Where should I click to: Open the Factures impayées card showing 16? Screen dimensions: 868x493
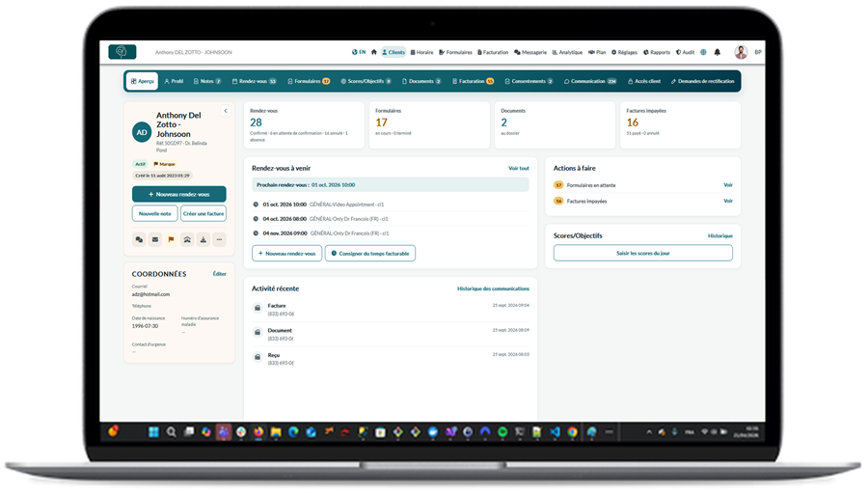[680, 124]
